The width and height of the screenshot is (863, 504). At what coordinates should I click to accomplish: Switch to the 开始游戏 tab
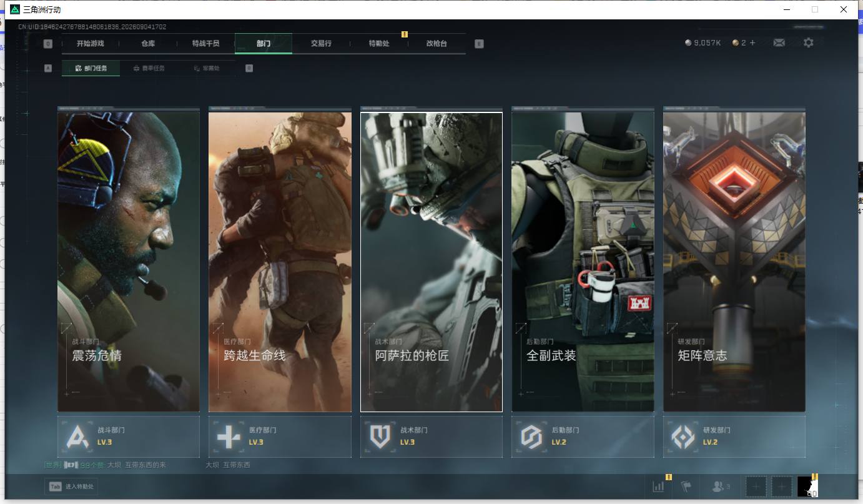(91, 44)
